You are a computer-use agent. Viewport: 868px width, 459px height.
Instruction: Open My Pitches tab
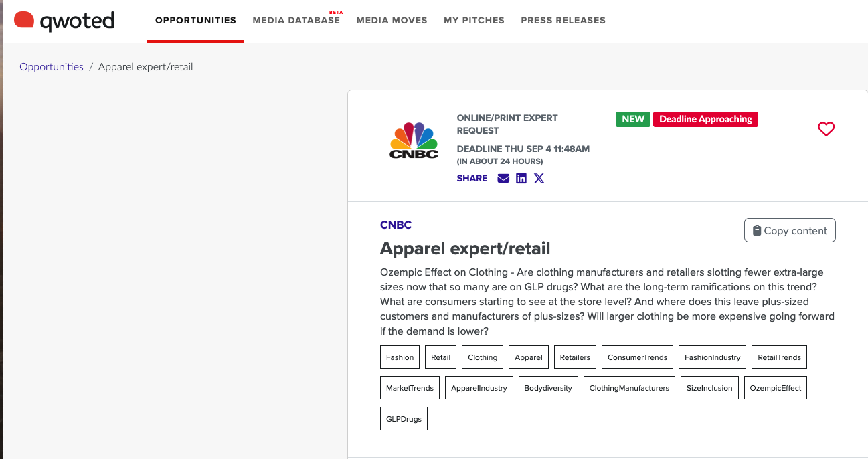click(474, 20)
